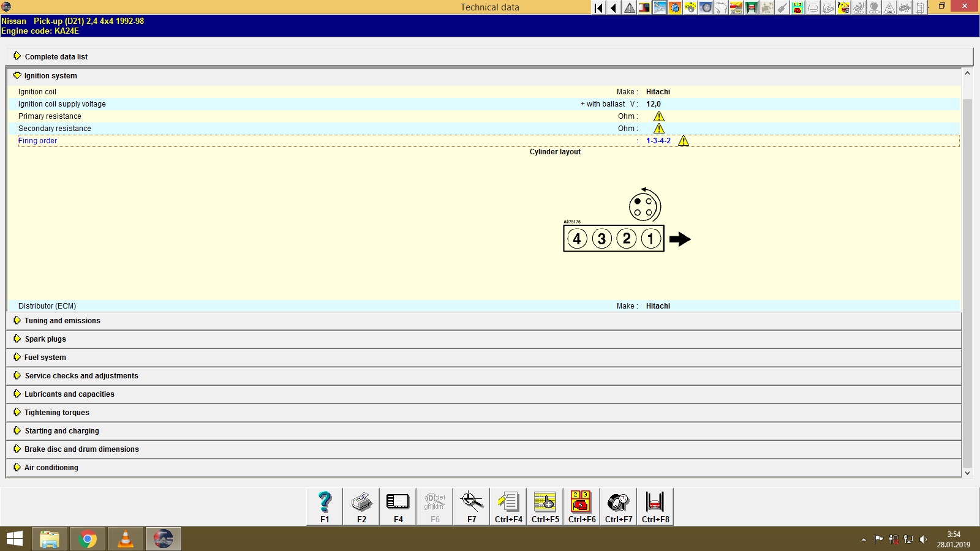Viewport: 980px width, 551px height.
Task: Click the scrollbar down arrow
Action: 967,473
